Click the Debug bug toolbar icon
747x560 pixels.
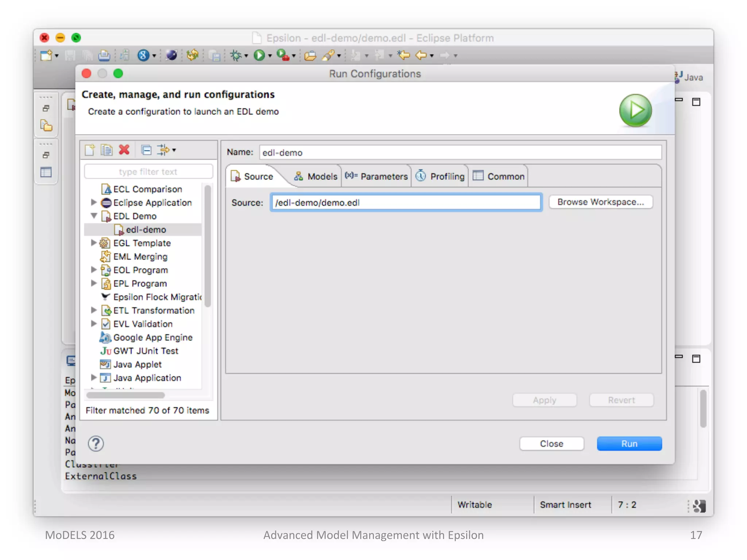[236, 55]
